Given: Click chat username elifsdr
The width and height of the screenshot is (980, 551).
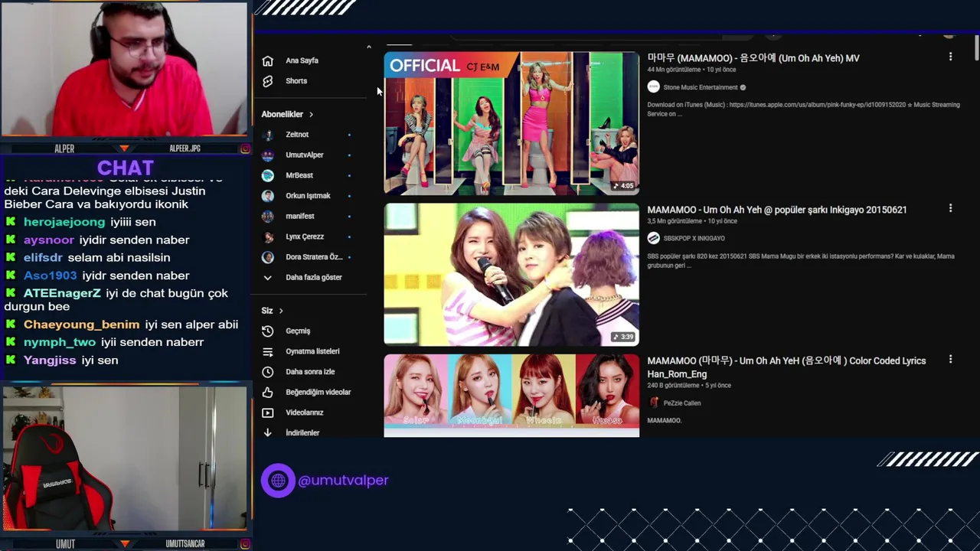Looking at the screenshot, I should (43, 258).
